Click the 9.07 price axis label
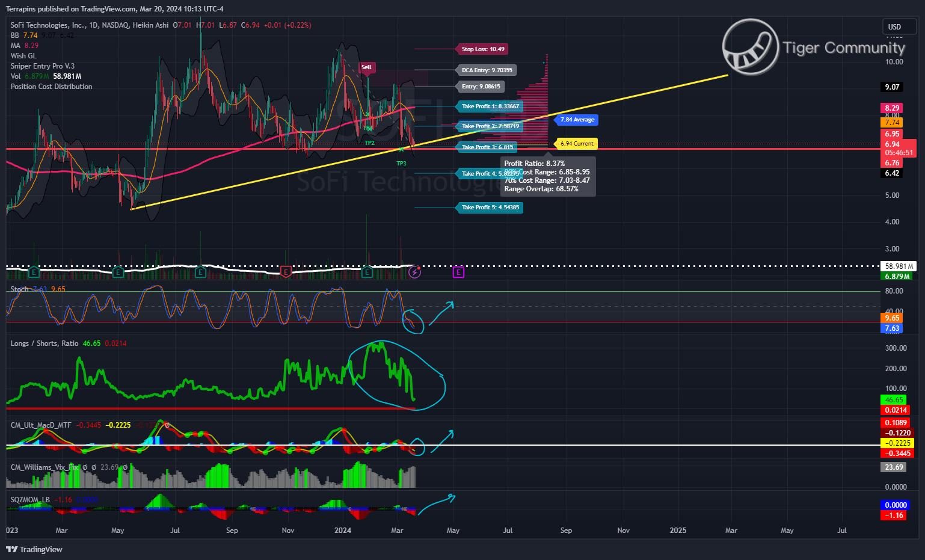The width and height of the screenshot is (925, 560). coord(893,87)
